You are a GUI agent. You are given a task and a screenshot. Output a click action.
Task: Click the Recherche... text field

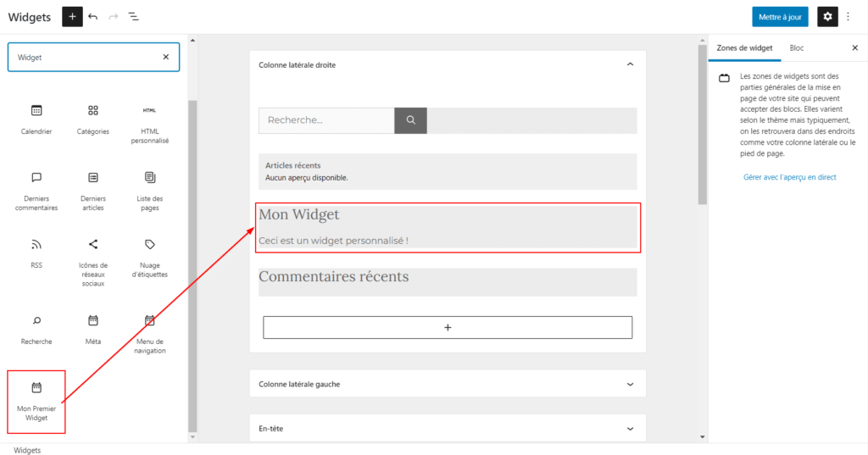point(326,120)
